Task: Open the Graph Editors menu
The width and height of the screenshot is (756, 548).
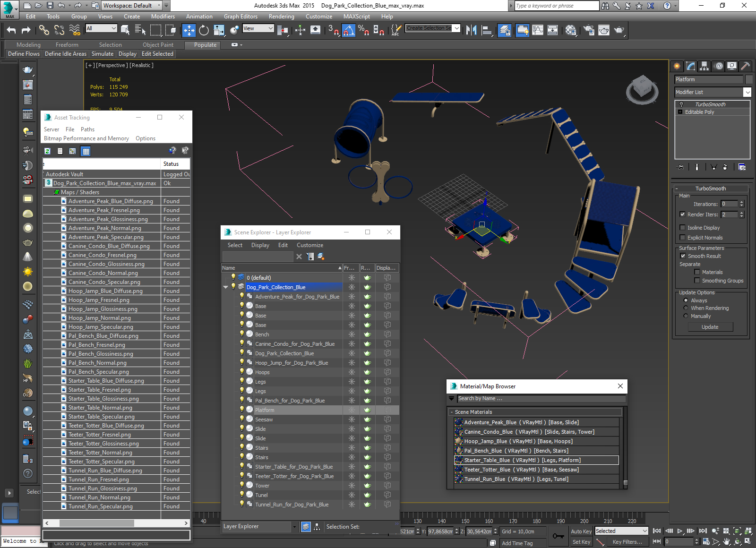Action: pyautogui.click(x=241, y=17)
